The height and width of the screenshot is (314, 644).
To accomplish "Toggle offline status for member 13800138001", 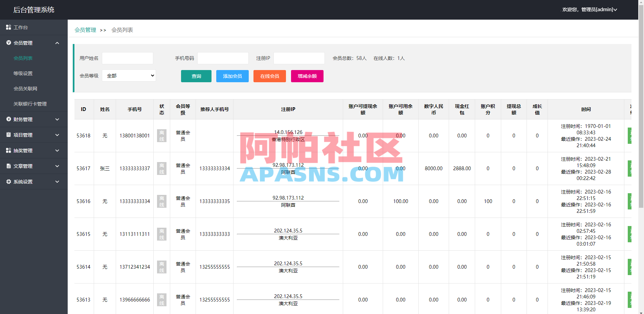I will (x=161, y=135).
